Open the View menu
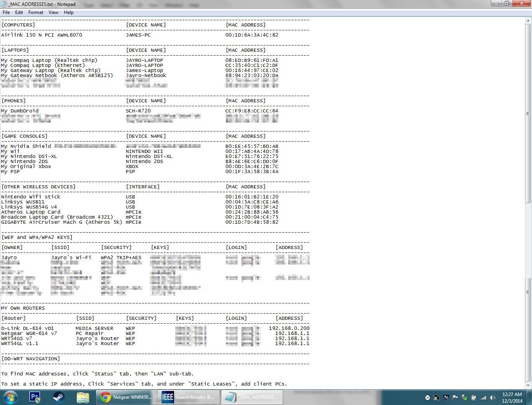The height and width of the screenshot is (405, 532). click(53, 12)
